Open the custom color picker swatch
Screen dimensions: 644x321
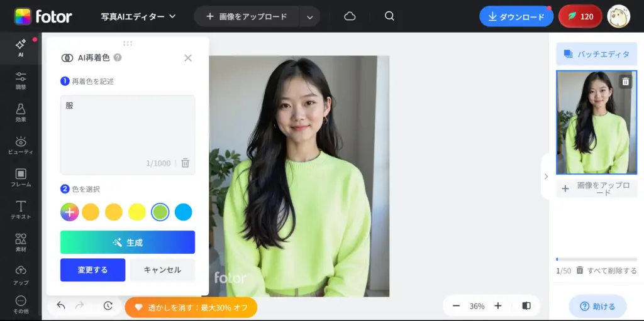(69, 212)
